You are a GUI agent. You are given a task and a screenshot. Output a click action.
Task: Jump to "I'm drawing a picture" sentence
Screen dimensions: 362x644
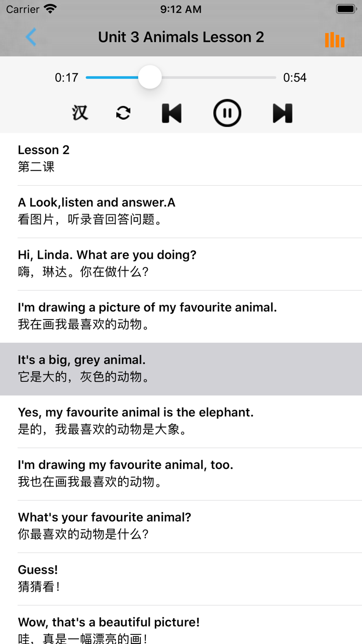[181, 316]
